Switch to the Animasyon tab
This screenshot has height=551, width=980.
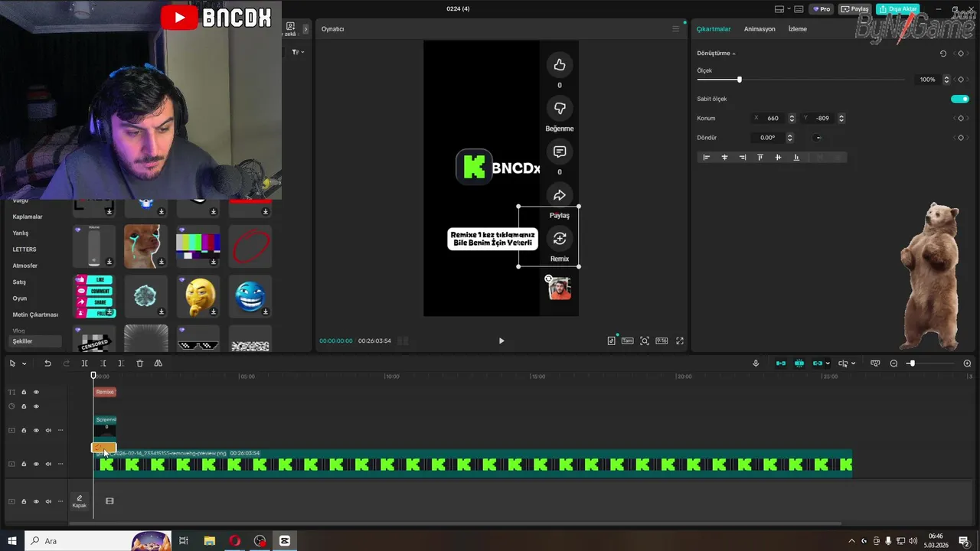(x=759, y=29)
